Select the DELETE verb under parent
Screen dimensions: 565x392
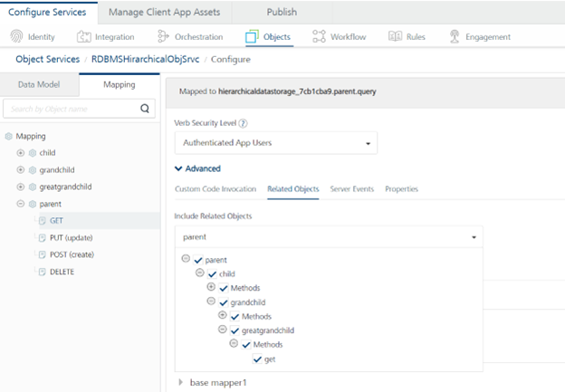point(62,271)
